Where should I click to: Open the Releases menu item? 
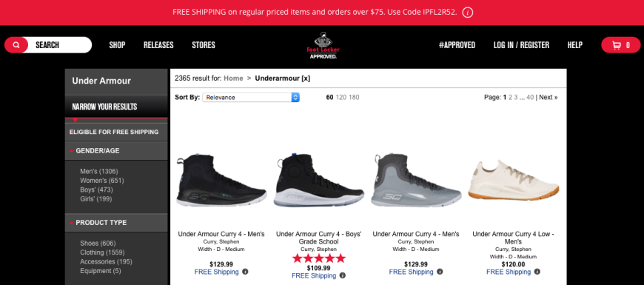[x=158, y=45]
